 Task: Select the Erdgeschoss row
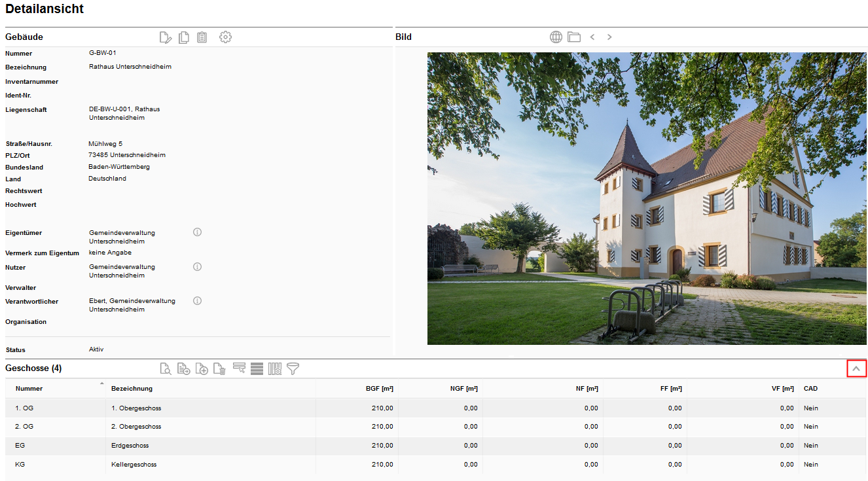(x=130, y=446)
